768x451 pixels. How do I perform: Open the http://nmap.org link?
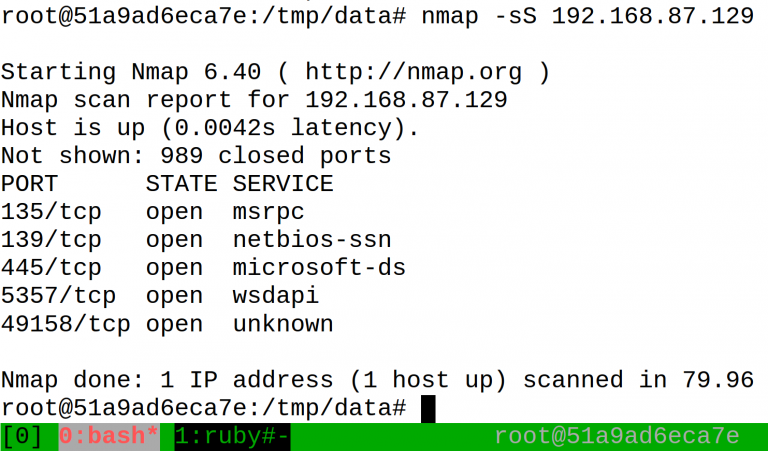click(414, 73)
